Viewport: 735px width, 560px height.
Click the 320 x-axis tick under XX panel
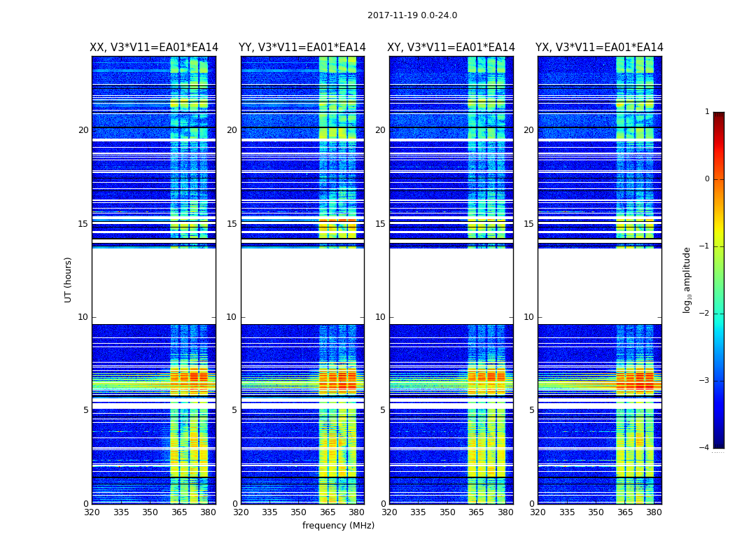pyautogui.click(x=92, y=512)
